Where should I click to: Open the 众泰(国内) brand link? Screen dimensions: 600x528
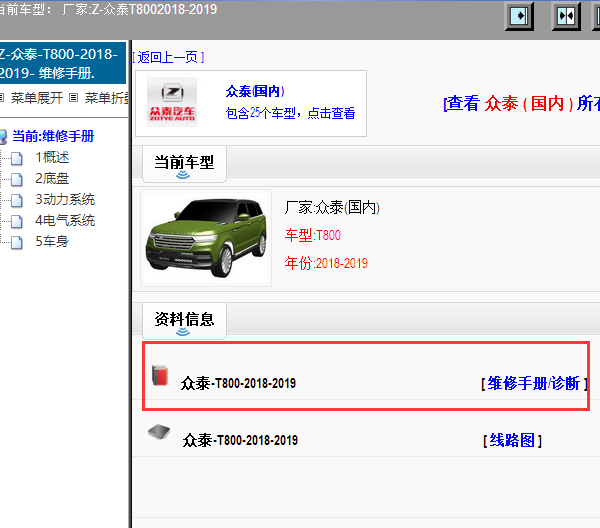[255, 91]
